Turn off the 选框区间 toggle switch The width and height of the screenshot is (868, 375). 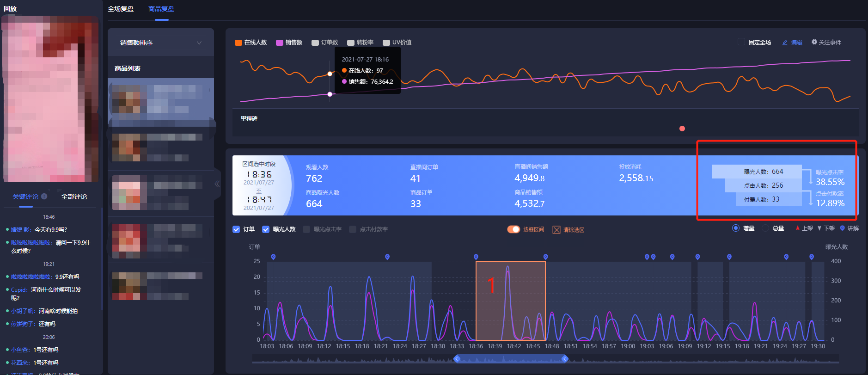(x=513, y=229)
